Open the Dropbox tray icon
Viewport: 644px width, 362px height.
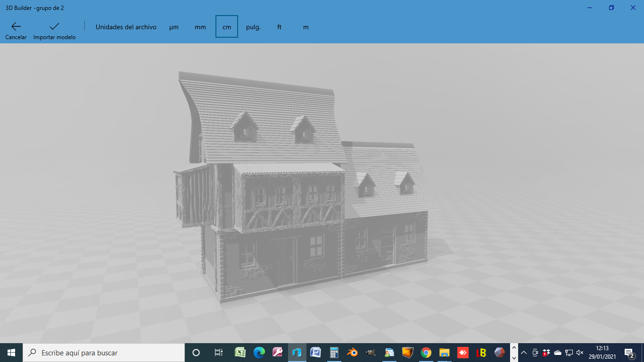tap(546, 353)
